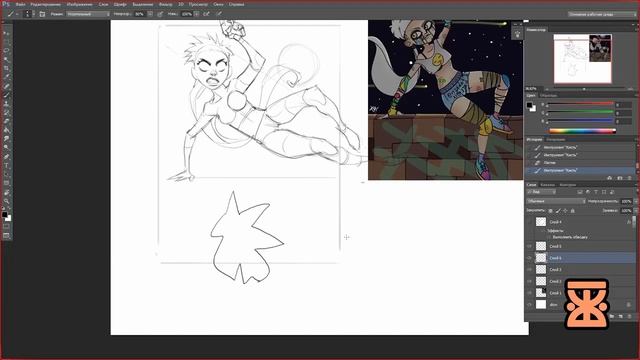
Task: Switch to the Контуры tab
Action: pos(567,184)
